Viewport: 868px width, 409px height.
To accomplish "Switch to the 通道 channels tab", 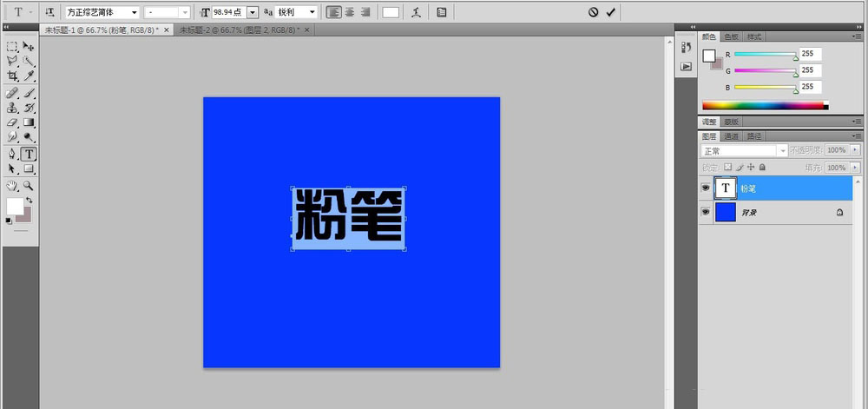I will click(731, 135).
